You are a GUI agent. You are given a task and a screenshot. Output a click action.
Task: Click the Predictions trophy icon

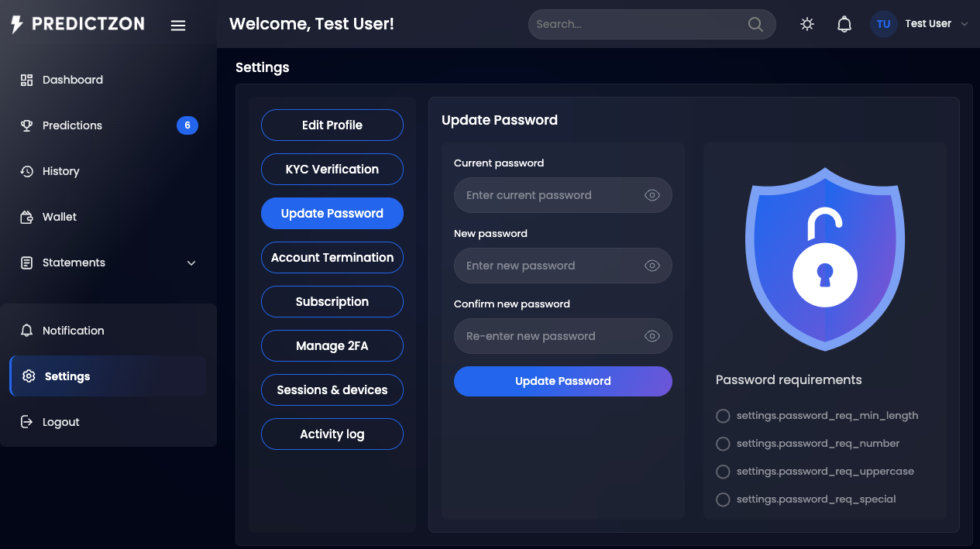[27, 125]
